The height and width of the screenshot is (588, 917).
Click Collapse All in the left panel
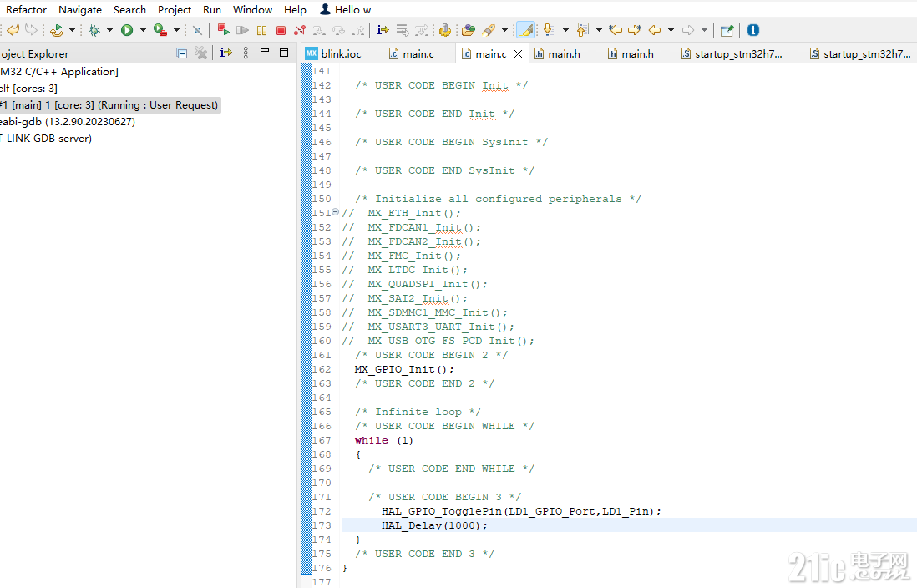[x=182, y=53]
